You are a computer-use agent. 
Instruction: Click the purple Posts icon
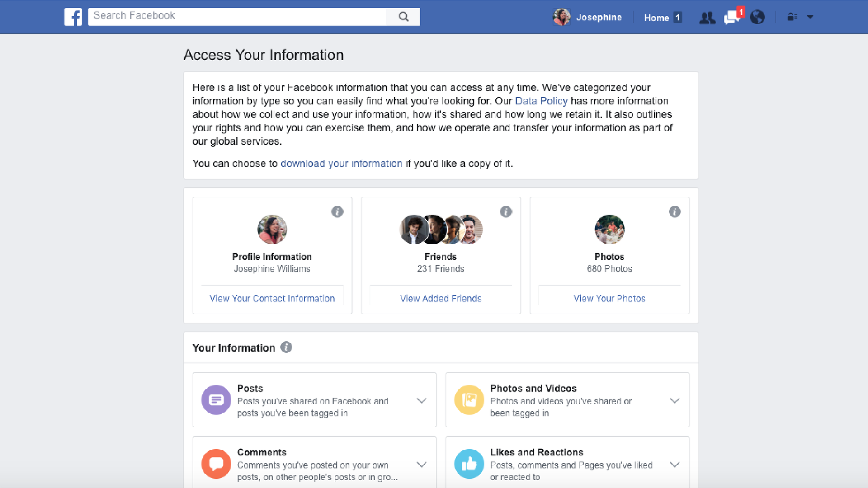coord(216,400)
